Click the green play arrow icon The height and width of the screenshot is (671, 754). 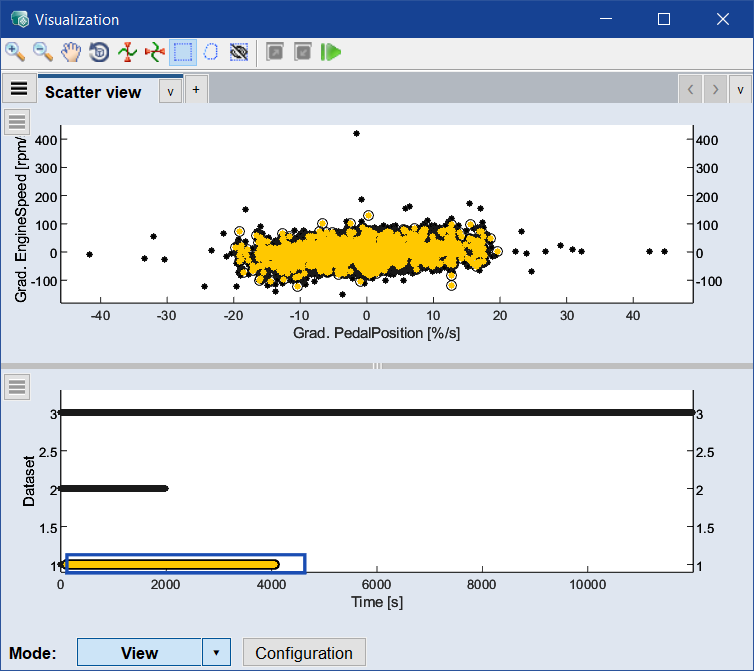coord(331,52)
